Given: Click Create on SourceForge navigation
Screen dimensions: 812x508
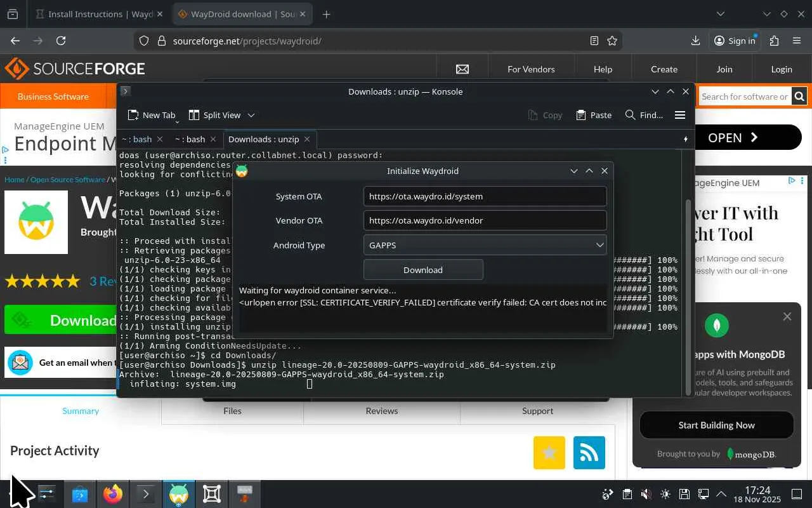Looking at the screenshot, I should [664, 69].
